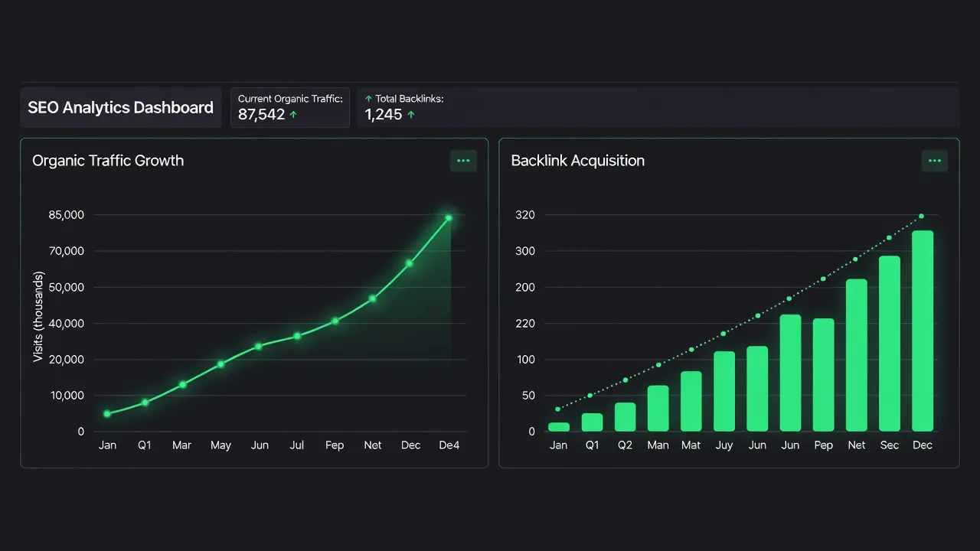Open the Backlink Acquisition options menu
This screenshot has height=551, width=980.
934,161
